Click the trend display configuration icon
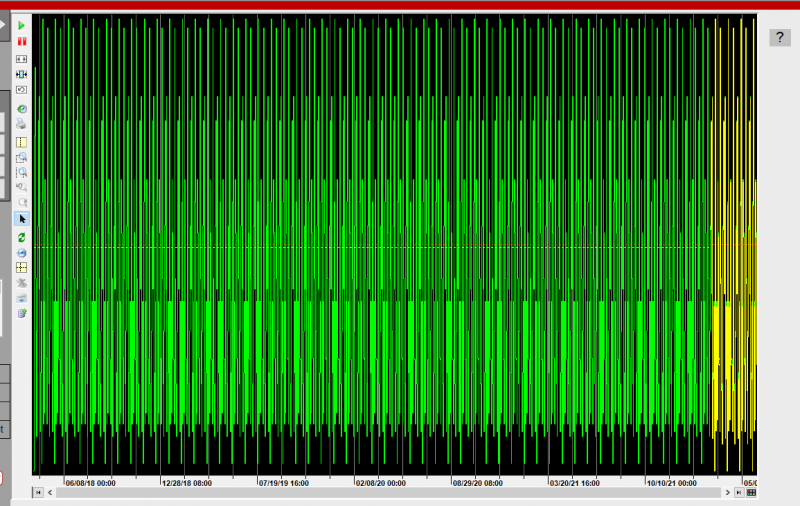 [21, 298]
